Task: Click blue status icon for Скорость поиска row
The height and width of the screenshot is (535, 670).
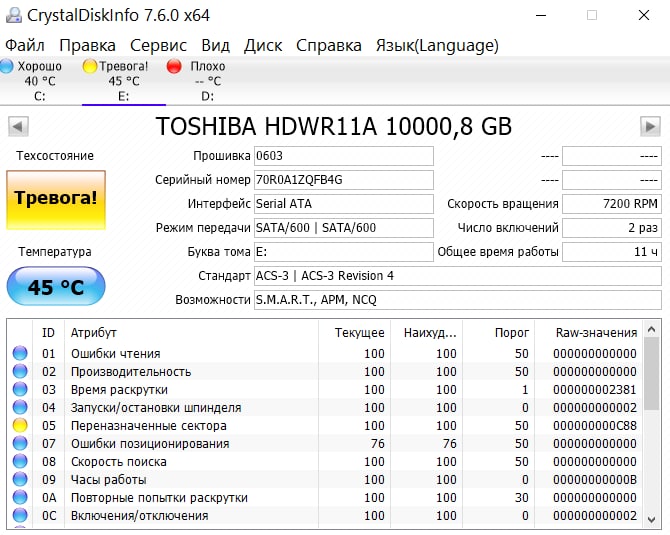Action: (x=20, y=461)
